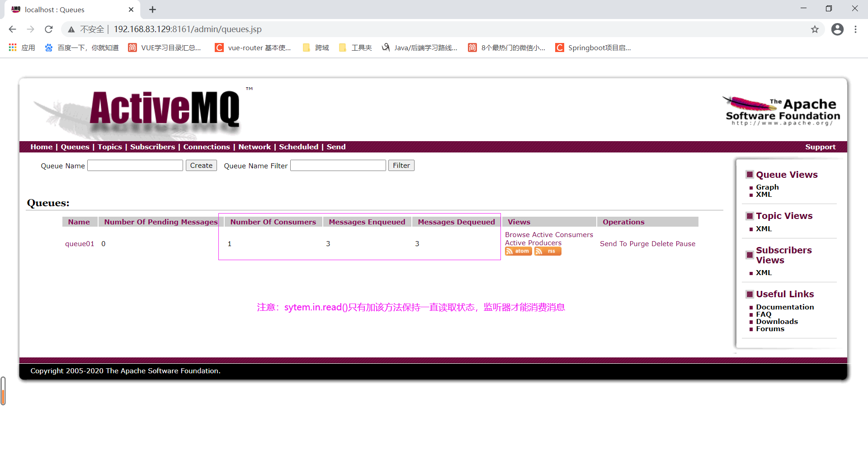Open Scheduled in navigation bar
The width and height of the screenshot is (868, 466).
click(x=298, y=147)
